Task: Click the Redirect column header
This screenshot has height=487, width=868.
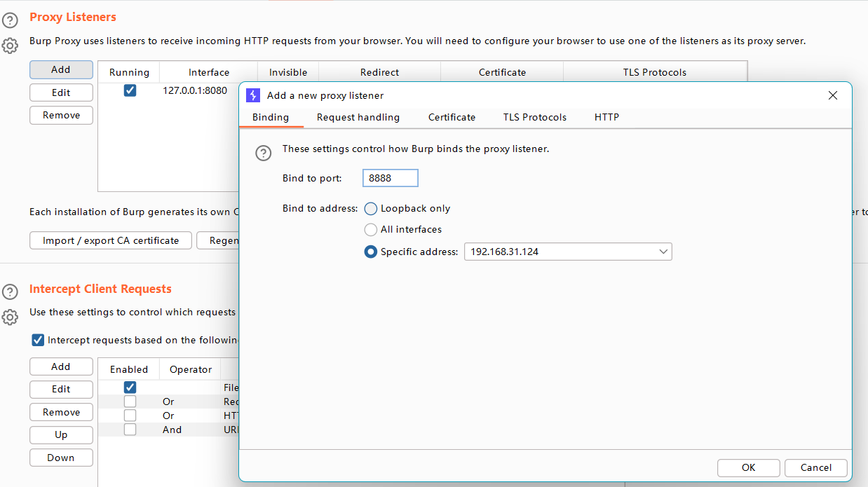Action: click(x=379, y=72)
